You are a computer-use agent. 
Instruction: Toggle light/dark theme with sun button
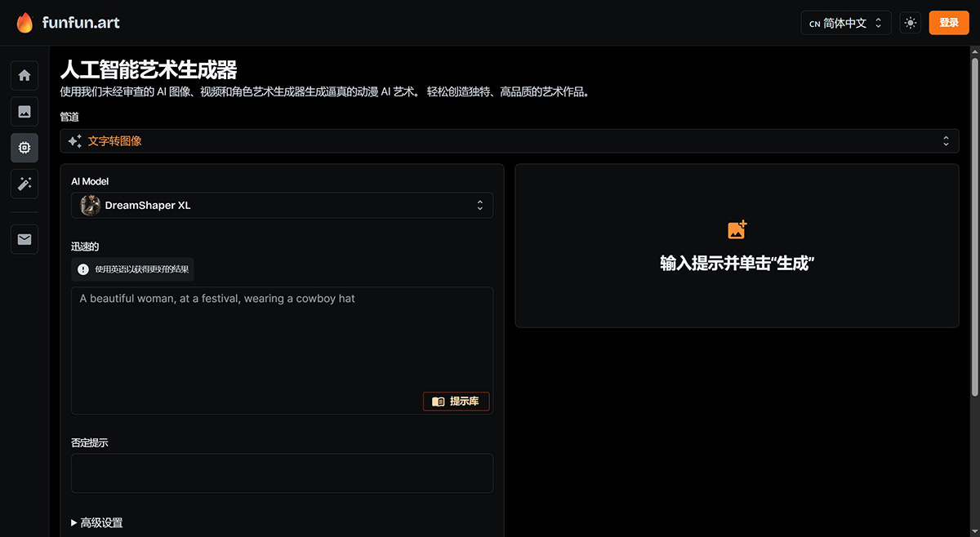[910, 23]
